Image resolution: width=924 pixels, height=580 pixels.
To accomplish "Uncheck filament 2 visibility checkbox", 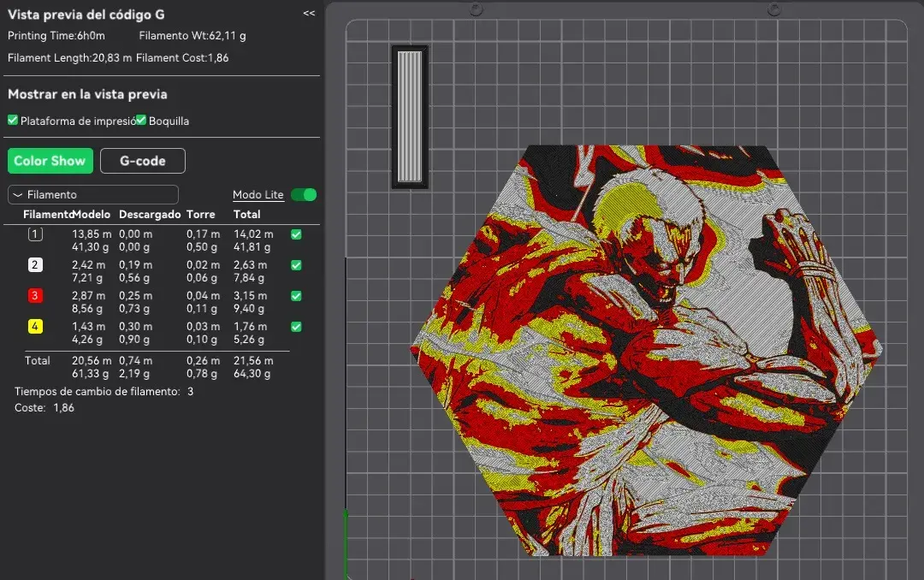I will click(x=296, y=265).
